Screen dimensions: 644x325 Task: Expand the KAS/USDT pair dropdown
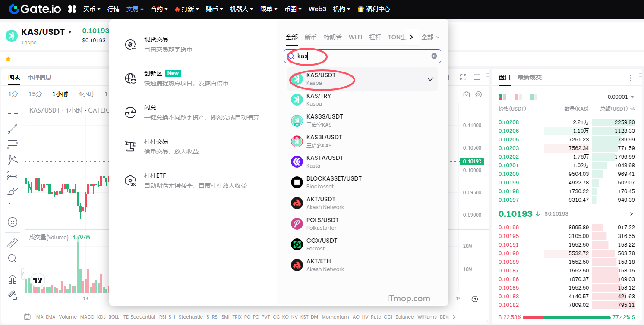[x=70, y=32]
